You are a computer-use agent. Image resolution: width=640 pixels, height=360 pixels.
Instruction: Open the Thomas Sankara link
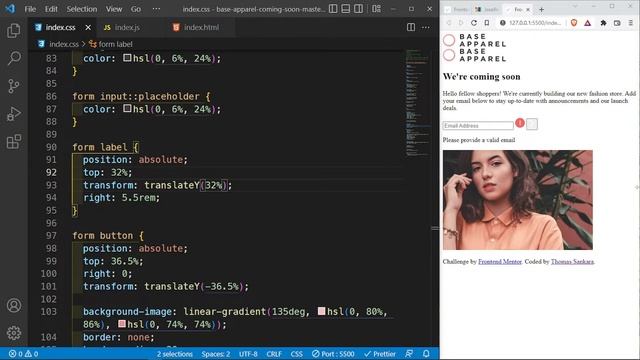point(572,262)
